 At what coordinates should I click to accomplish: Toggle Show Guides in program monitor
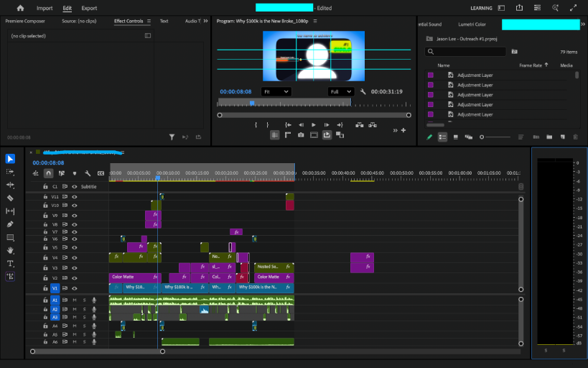click(274, 135)
